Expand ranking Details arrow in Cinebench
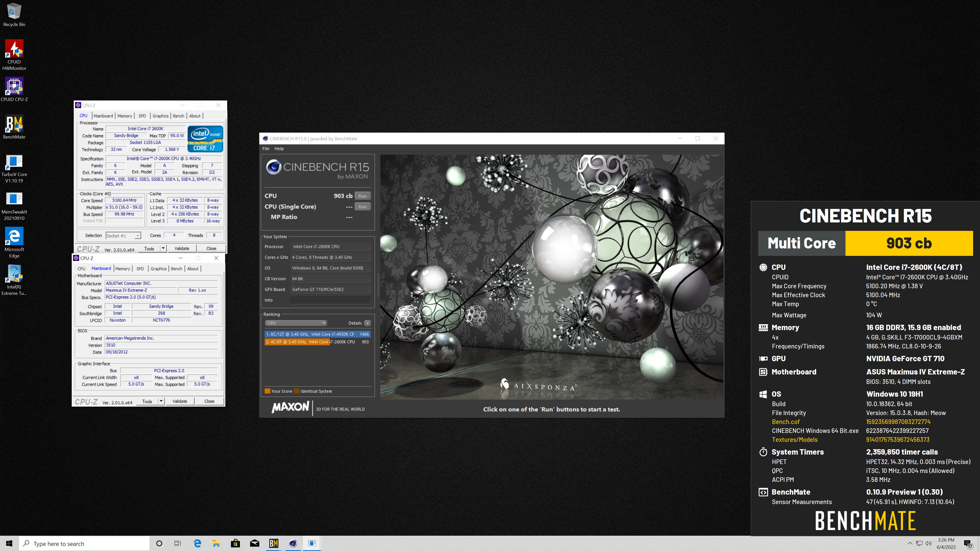Viewport: 980px width, 551px height. [x=367, y=323]
